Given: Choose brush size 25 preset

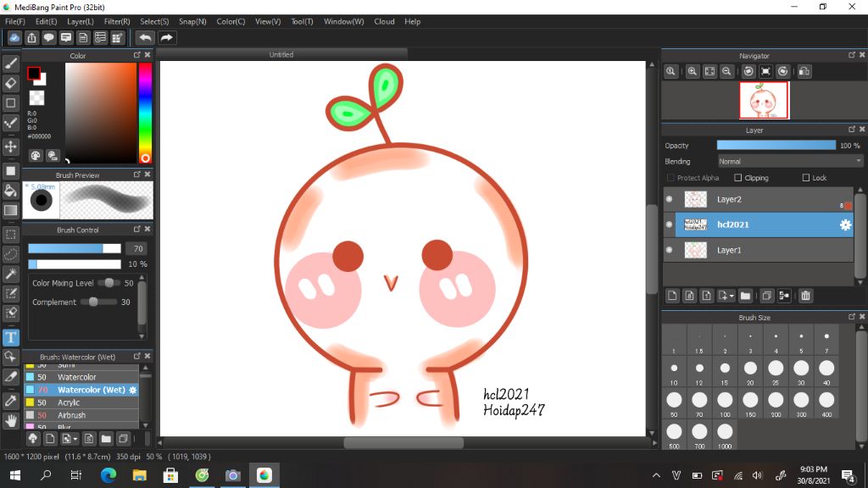Looking at the screenshot, I should pyautogui.click(x=776, y=372).
